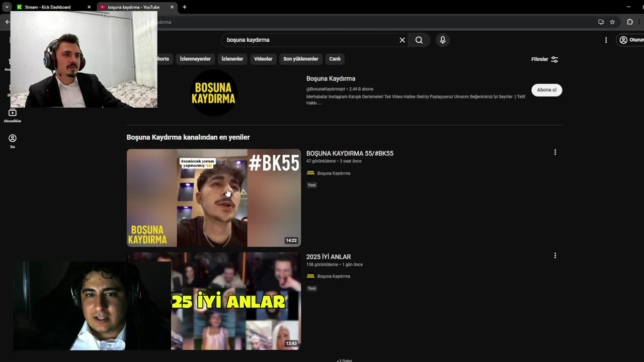The width and height of the screenshot is (644, 362).
Task: Open the Siz profile sidebar icon
Action: pyautogui.click(x=13, y=141)
